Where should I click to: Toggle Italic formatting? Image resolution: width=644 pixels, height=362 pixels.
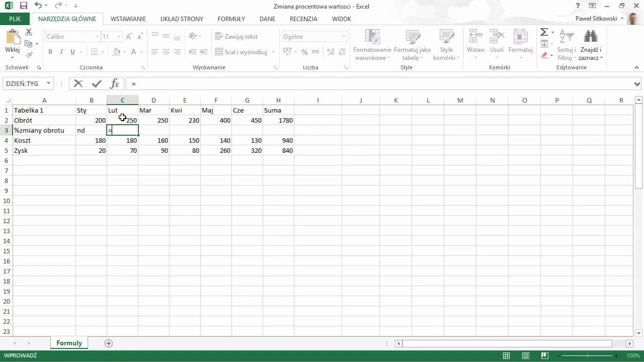(61, 52)
